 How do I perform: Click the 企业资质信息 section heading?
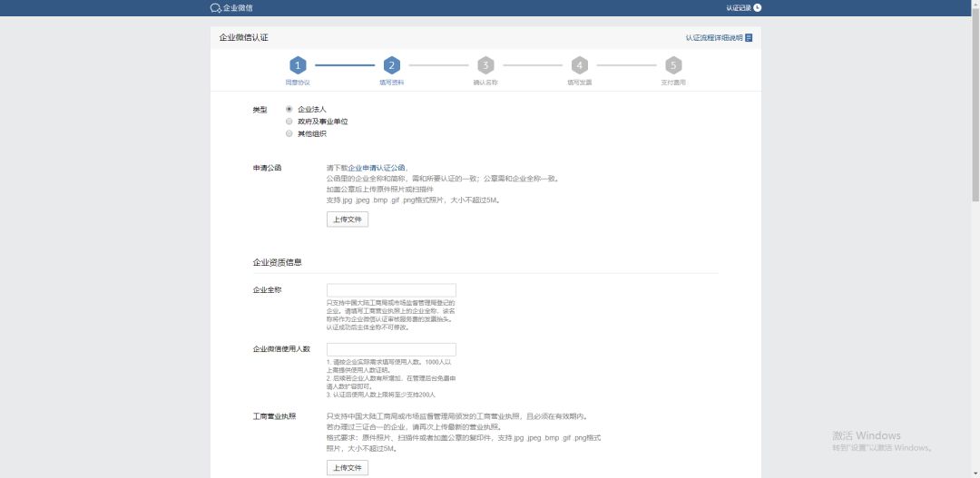(278, 262)
